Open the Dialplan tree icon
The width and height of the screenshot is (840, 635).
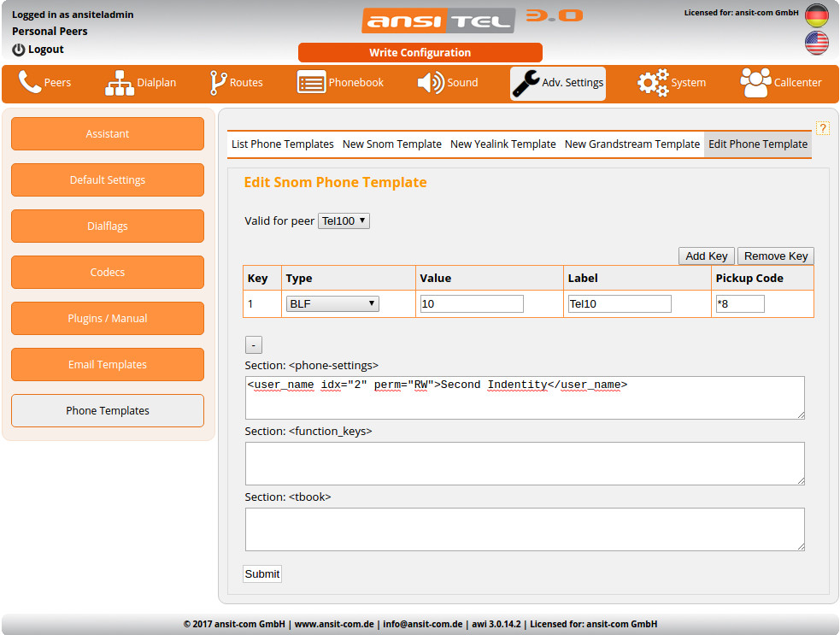[x=120, y=83]
